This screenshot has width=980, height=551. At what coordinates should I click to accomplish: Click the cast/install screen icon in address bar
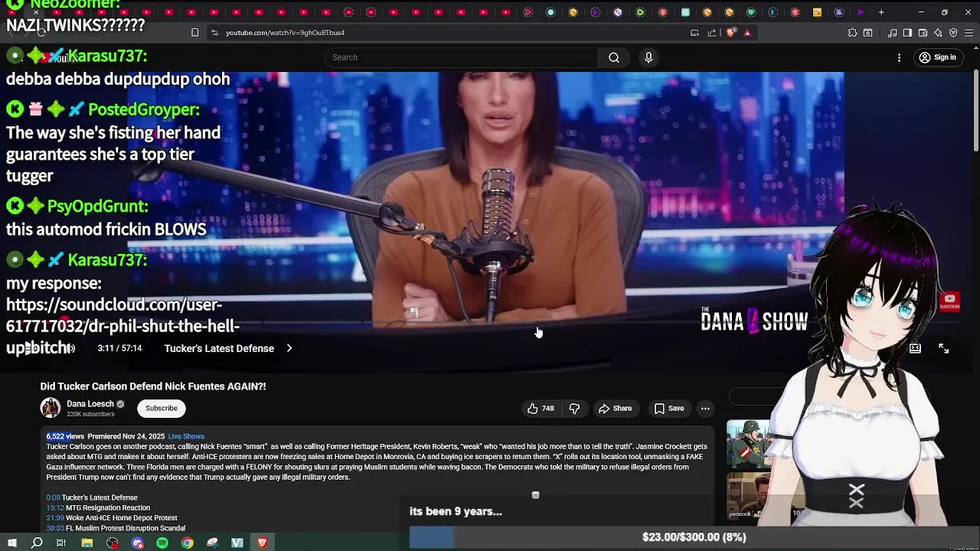click(694, 33)
